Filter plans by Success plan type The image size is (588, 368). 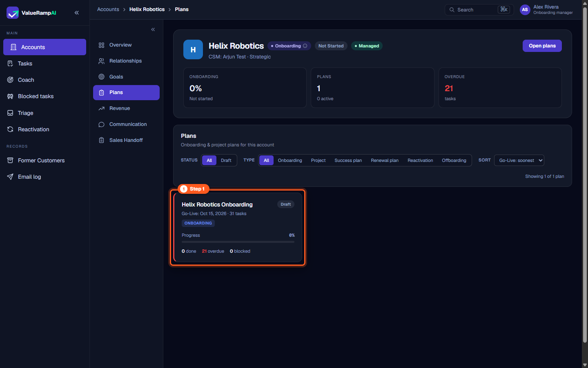348,160
